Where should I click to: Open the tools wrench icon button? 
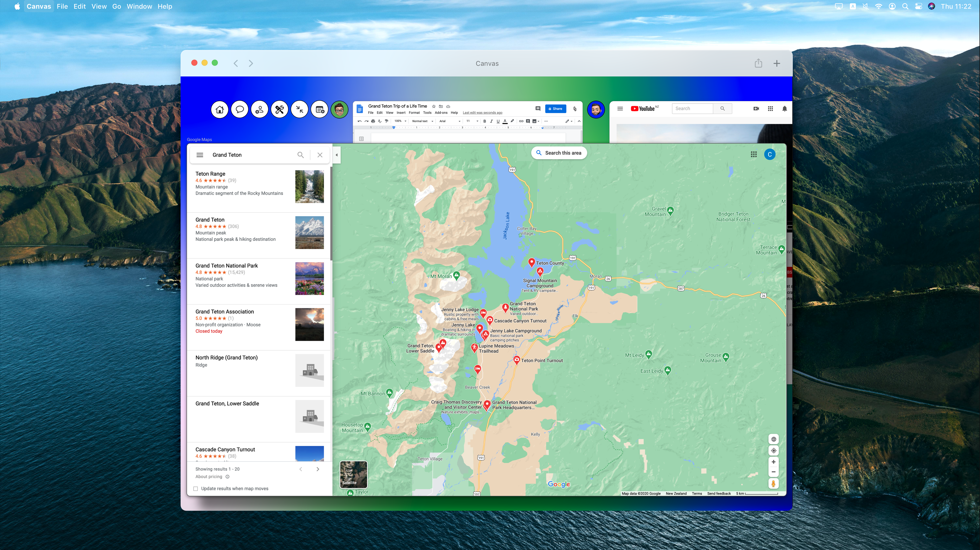[280, 110]
